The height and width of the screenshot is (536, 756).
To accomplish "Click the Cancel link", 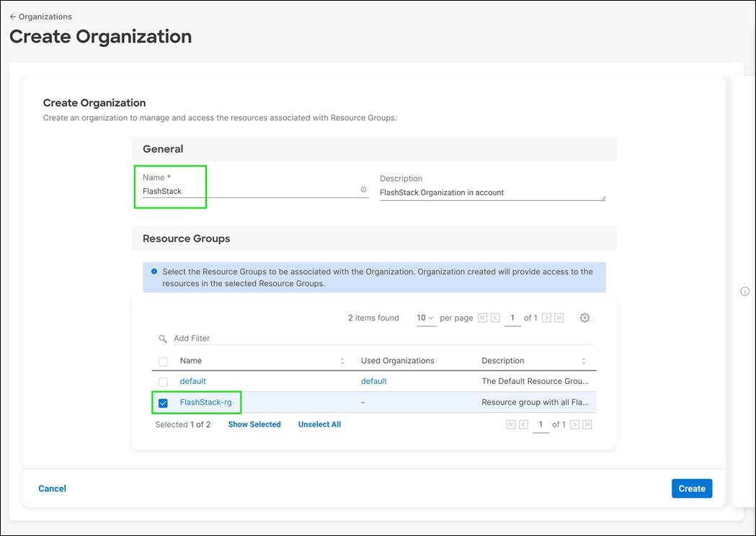I will pyautogui.click(x=51, y=488).
